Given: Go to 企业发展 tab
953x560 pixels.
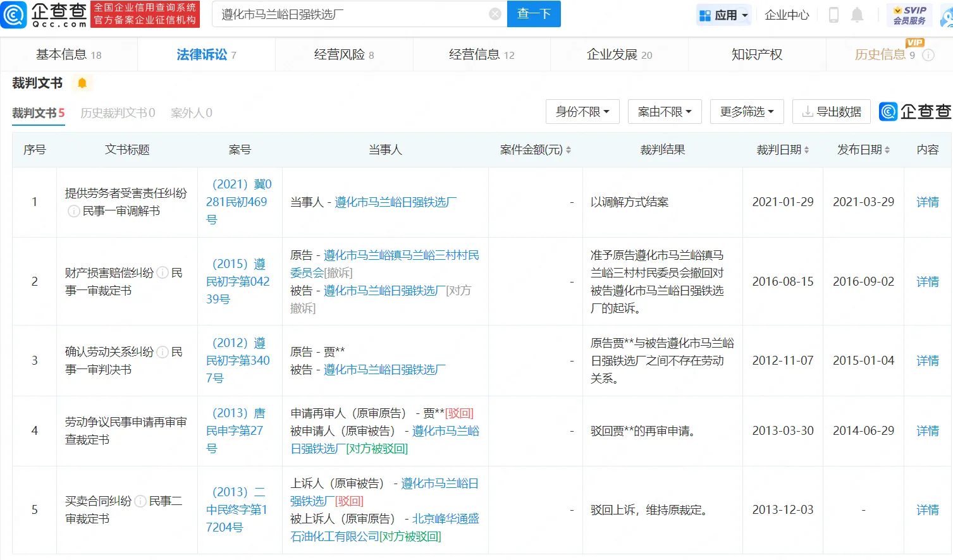Looking at the screenshot, I should 619,55.
